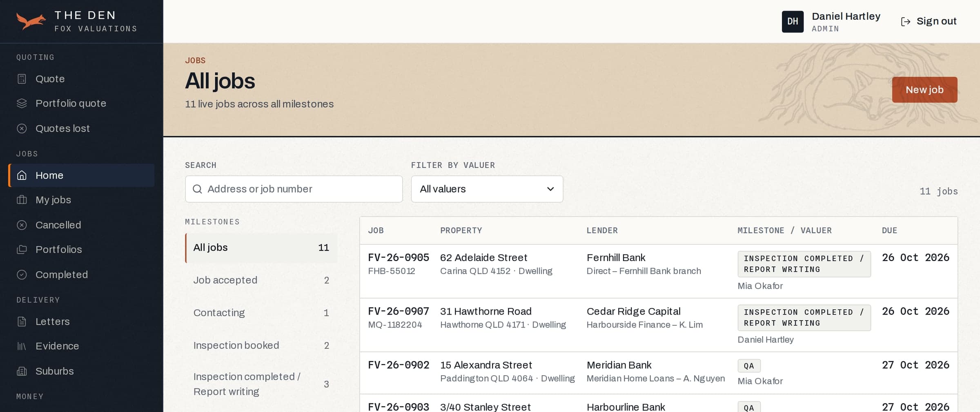Focus the address or job number search field
Screen dimensions: 980x412
pyautogui.click(x=294, y=189)
